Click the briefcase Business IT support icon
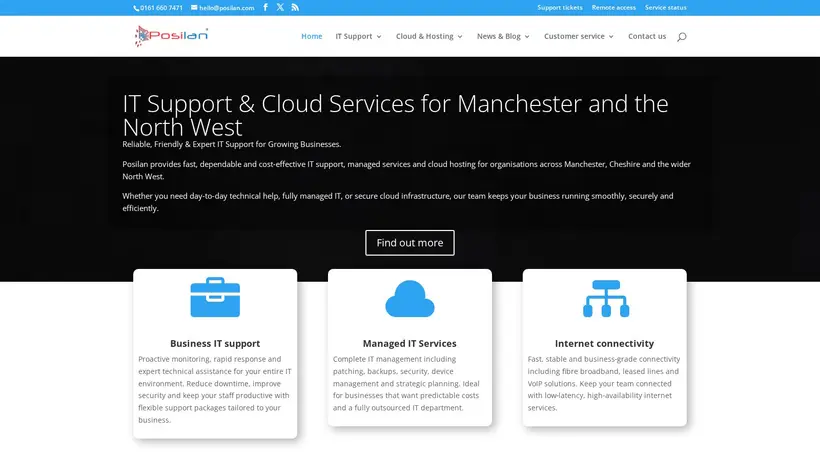Image resolution: width=820 pixels, height=461 pixels. point(215,297)
